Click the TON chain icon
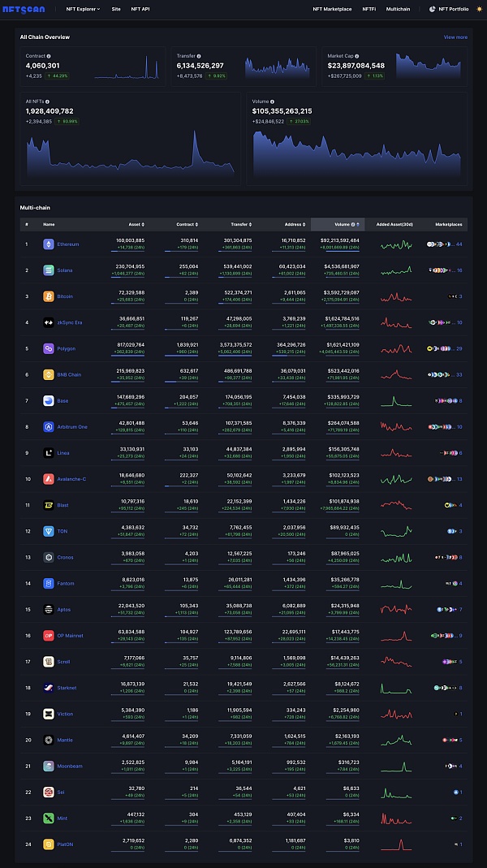Viewport: 487px width, 868px height. (x=49, y=531)
